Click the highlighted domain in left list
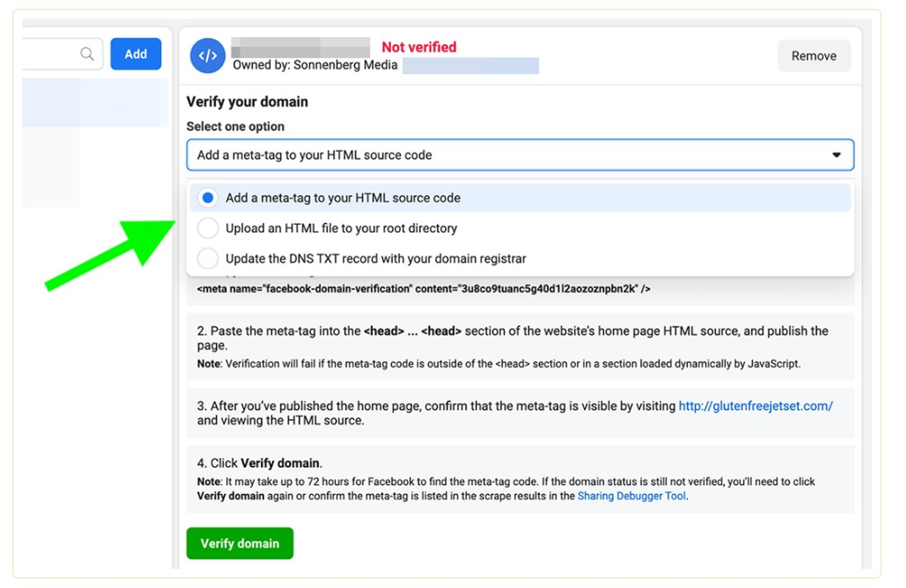The height and width of the screenshot is (588, 906). 95,103
